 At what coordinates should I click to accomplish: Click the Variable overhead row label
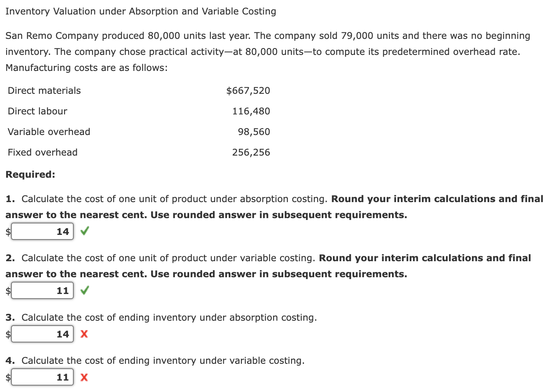click(48, 132)
